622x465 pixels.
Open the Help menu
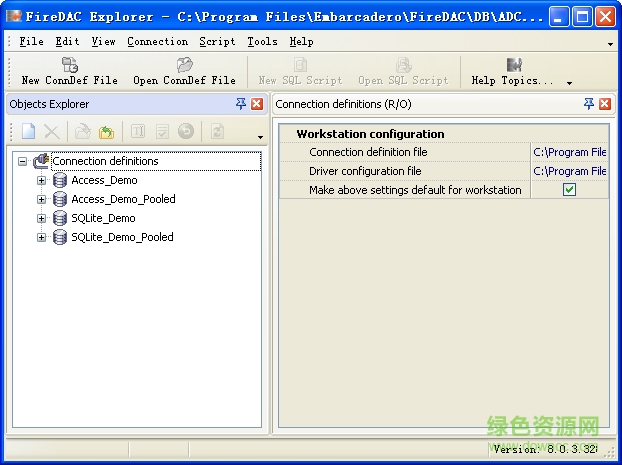click(301, 41)
